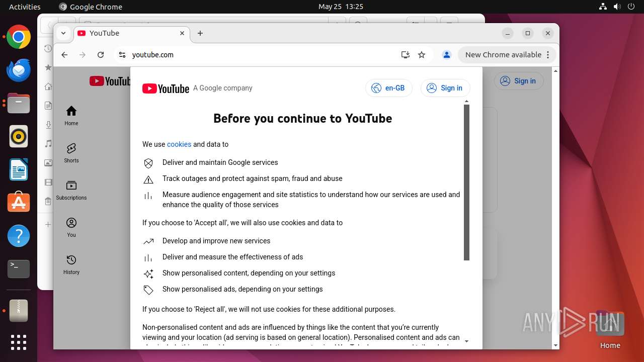
Task: Go back in Chrome navigation
Action: (64, 55)
